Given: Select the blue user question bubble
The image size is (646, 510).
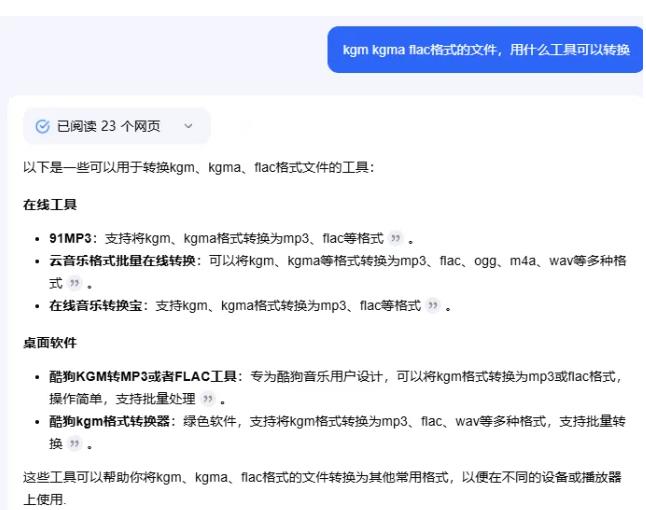Looking at the screenshot, I should (x=485, y=50).
